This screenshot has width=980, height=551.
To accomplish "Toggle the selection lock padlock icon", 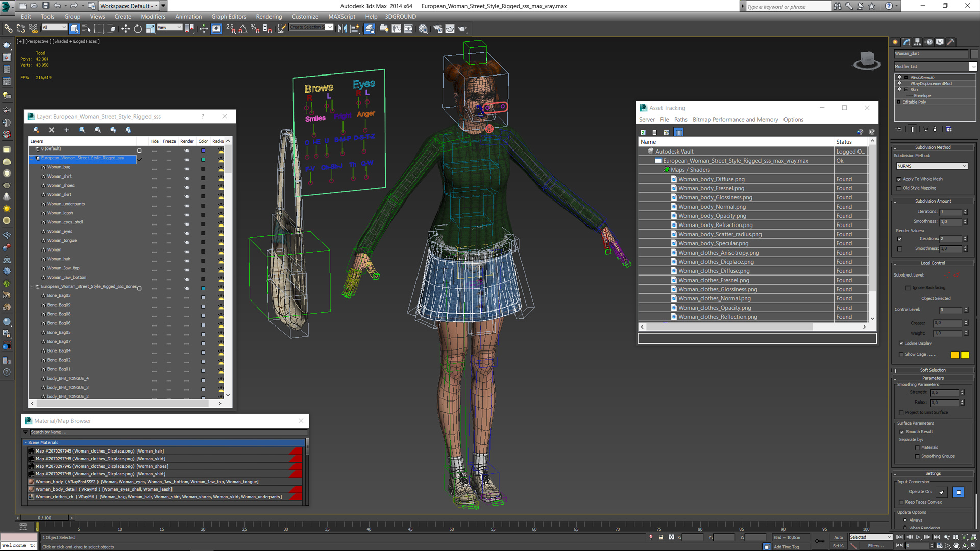I will point(661,537).
